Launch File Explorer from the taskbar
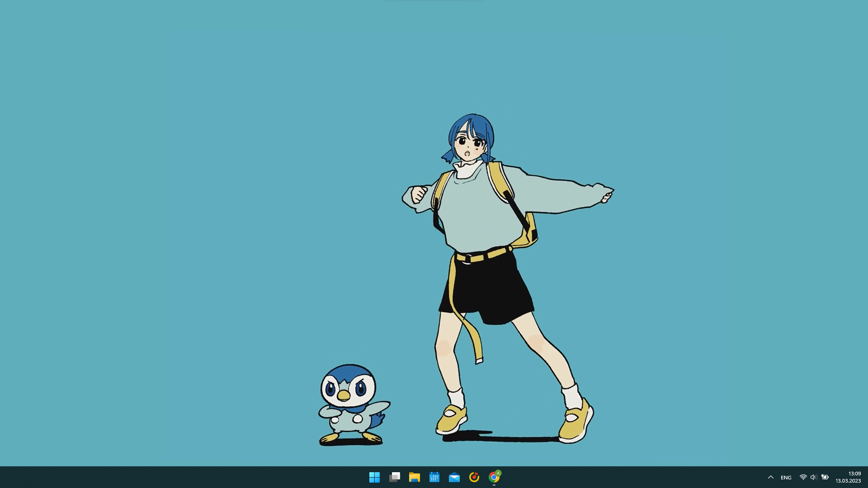This screenshot has height=488, width=868. tap(415, 477)
